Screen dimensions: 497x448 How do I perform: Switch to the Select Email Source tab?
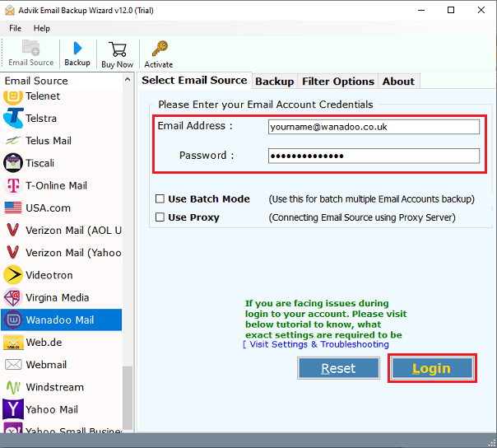pyautogui.click(x=194, y=80)
